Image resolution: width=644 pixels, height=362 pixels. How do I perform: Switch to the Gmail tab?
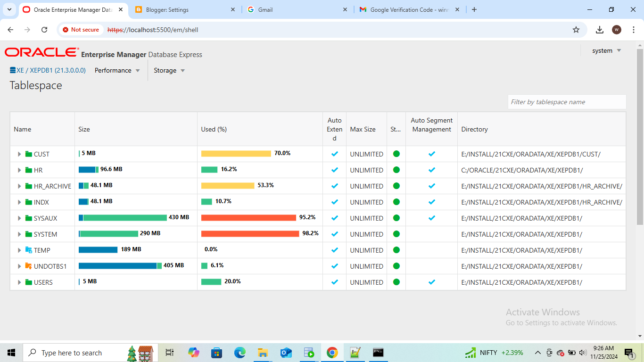tap(296, 9)
